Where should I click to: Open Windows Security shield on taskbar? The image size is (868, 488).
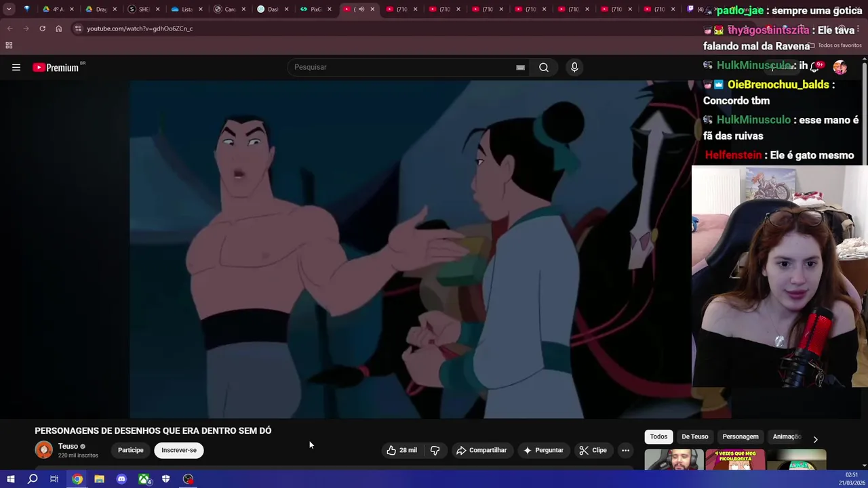click(165, 479)
